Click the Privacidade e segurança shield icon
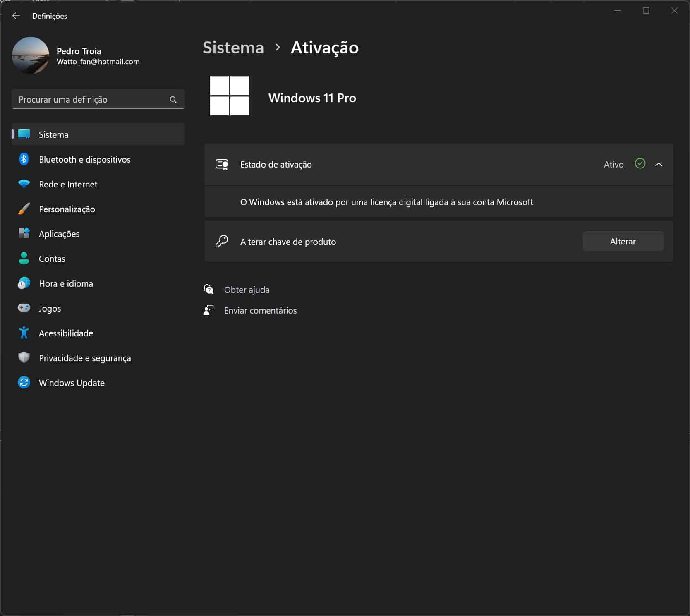The height and width of the screenshot is (616, 690). click(x=24, y=358)
